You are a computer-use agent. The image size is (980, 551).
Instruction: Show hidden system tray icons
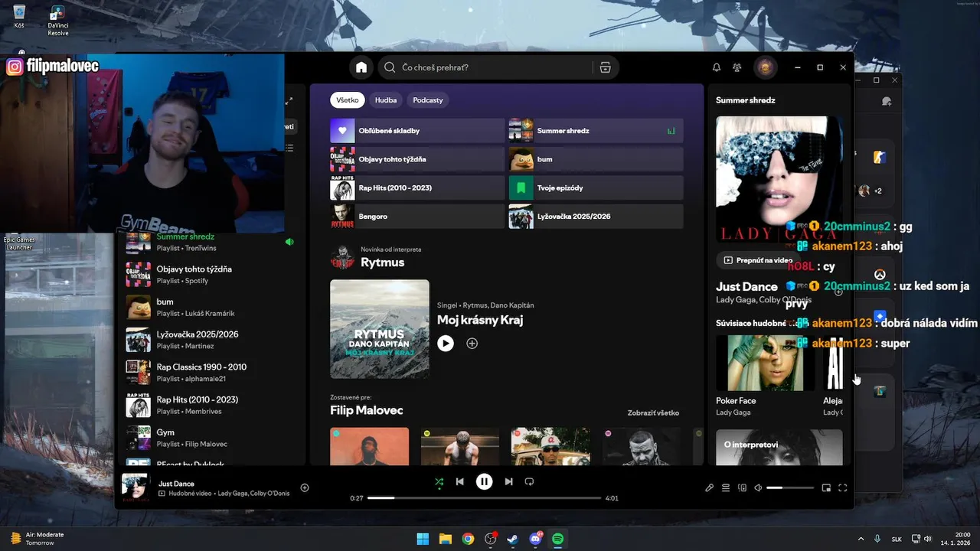click(x=861, y=539)
